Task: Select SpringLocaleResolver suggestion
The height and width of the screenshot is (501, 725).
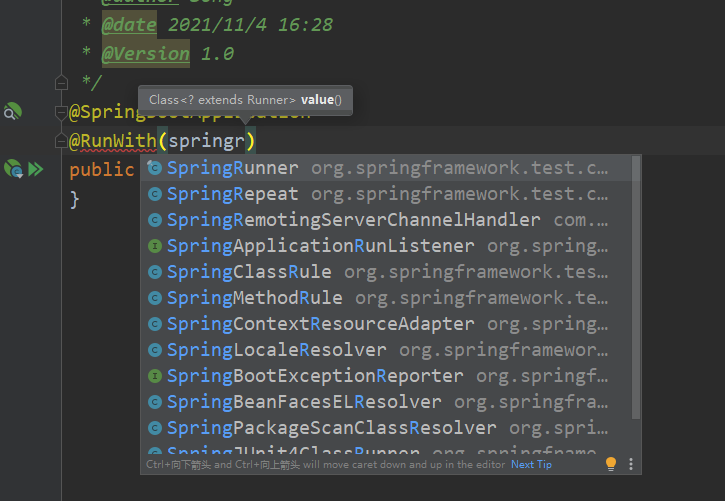Action: [386, 350]
